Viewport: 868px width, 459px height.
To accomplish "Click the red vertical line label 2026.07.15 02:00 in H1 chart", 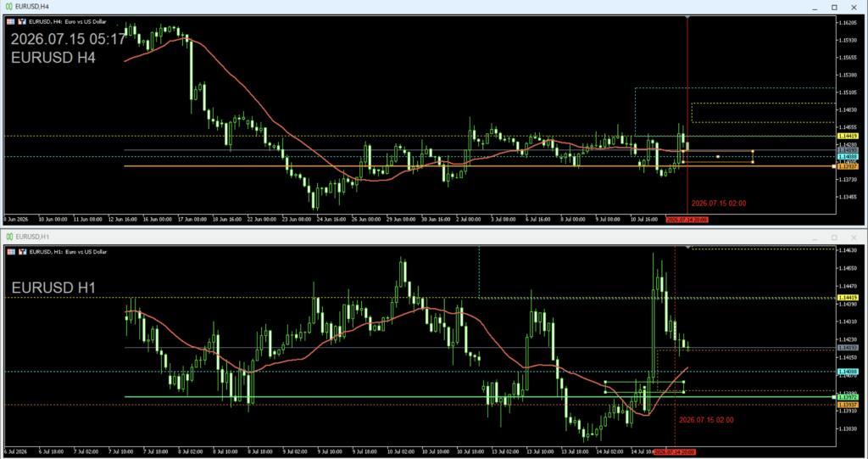I will click(706, 420).
